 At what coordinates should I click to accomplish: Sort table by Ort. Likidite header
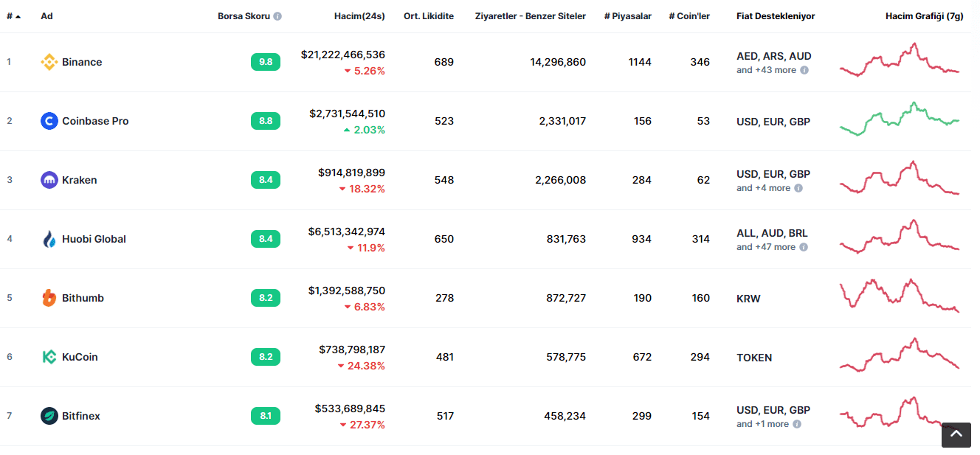pyautogui.click(x=429, y=16)
